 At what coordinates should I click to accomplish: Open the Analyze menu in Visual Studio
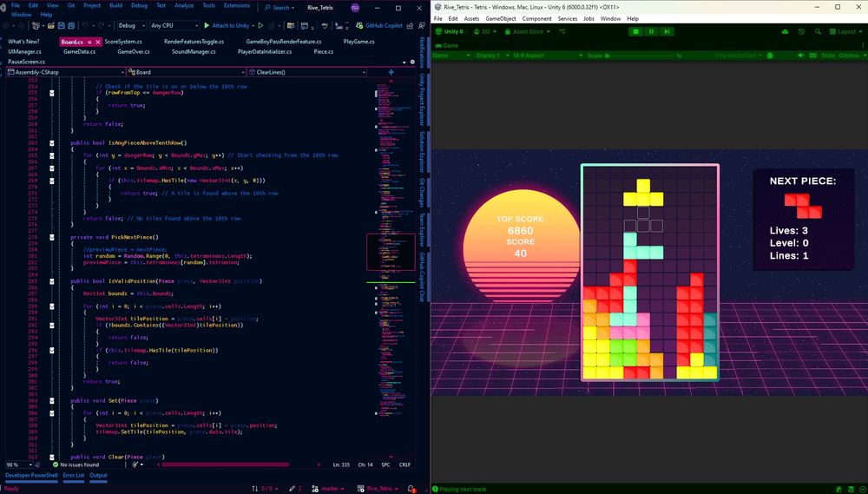(184, 5)
